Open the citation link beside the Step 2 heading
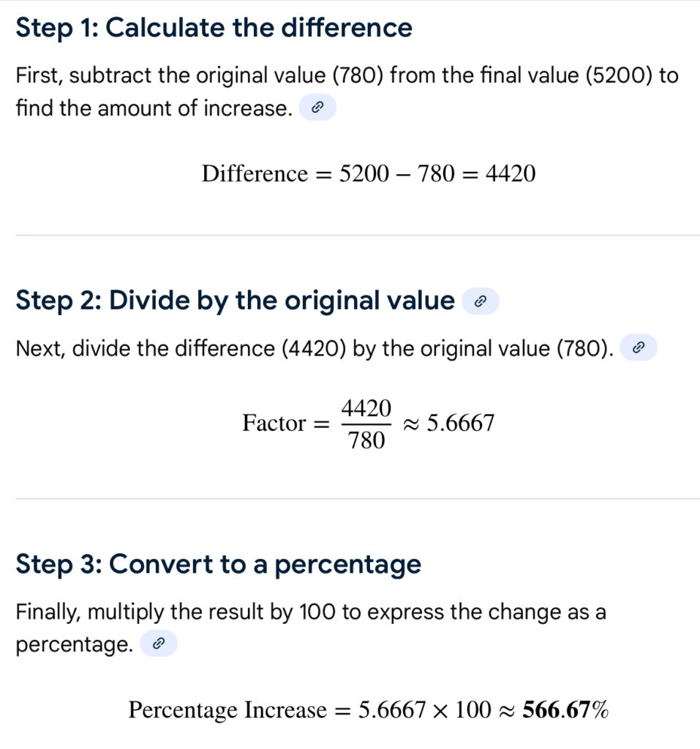The image size is (700, 749). click(x=481, y=301)
